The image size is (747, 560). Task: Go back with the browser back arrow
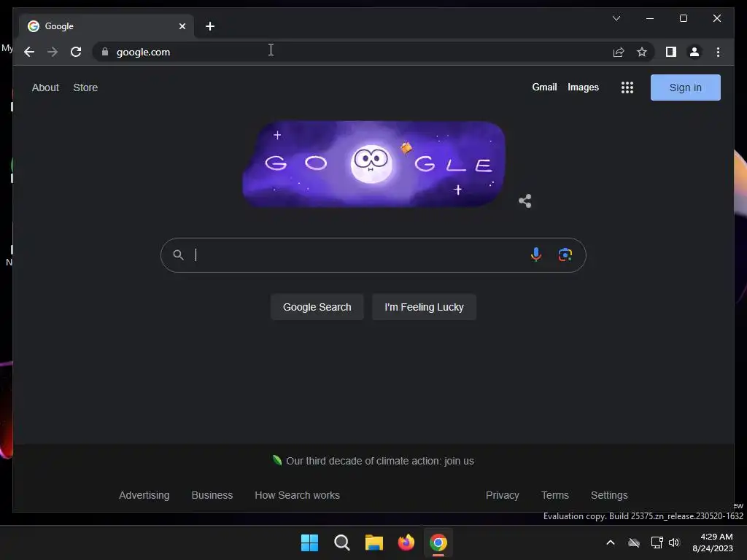pos(29,52)
